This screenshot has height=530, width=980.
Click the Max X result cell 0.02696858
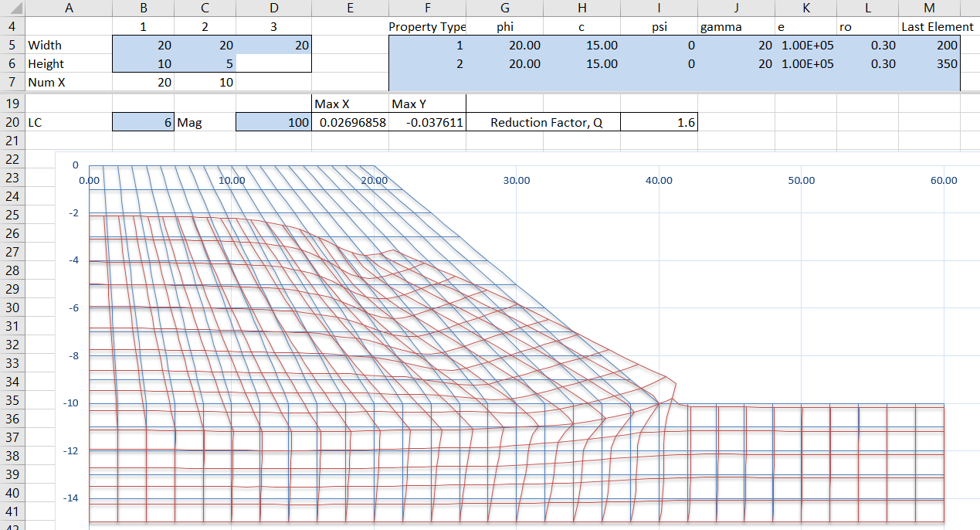coord(350,122)
